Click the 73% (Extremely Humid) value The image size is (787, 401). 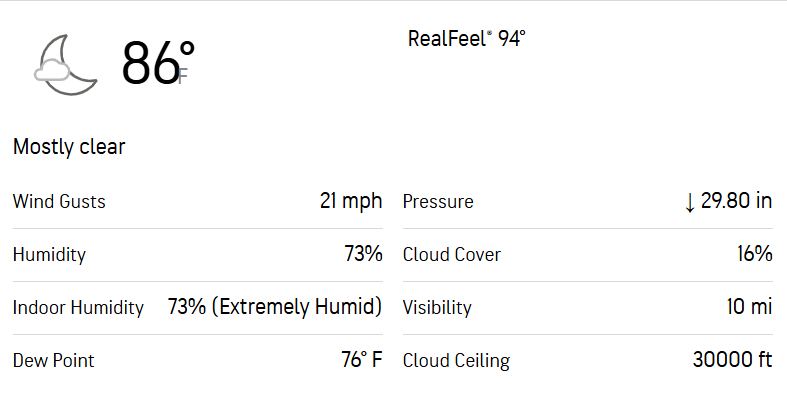coord(275,307)
